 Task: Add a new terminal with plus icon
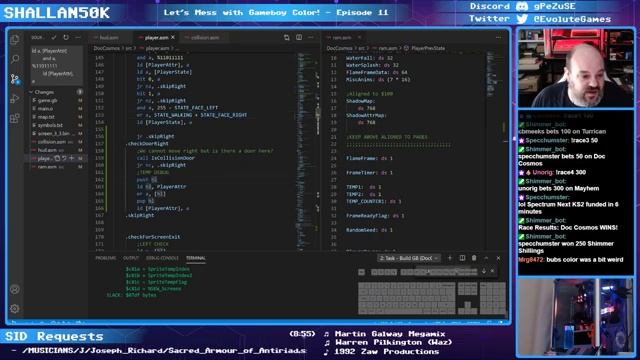[x=450, y=258]
